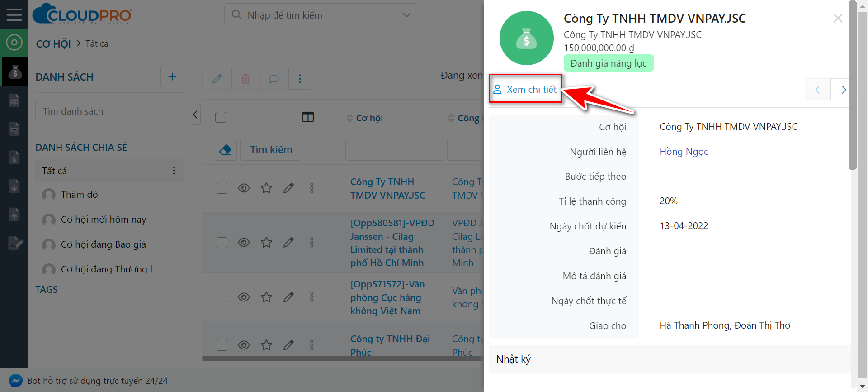This screenshot has width=868, height=392.
Task: Select the Cơ hội đang Báo giá list
Action: 103,244
